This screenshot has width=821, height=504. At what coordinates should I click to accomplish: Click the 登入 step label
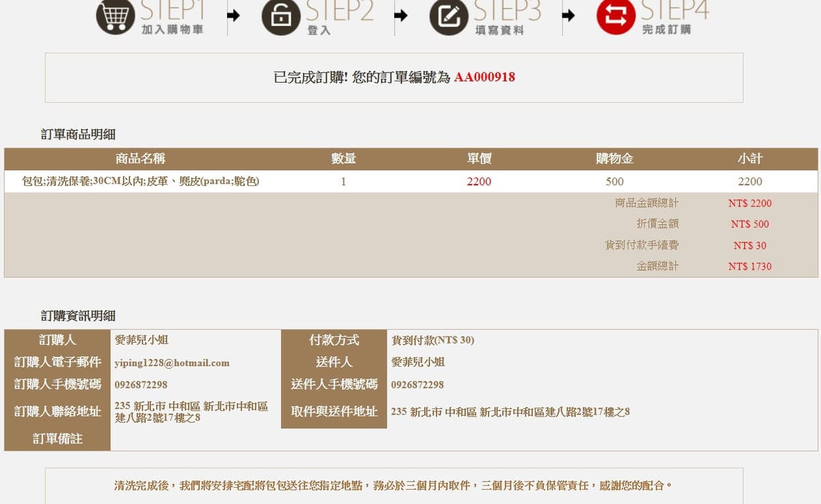click(320, 30)
